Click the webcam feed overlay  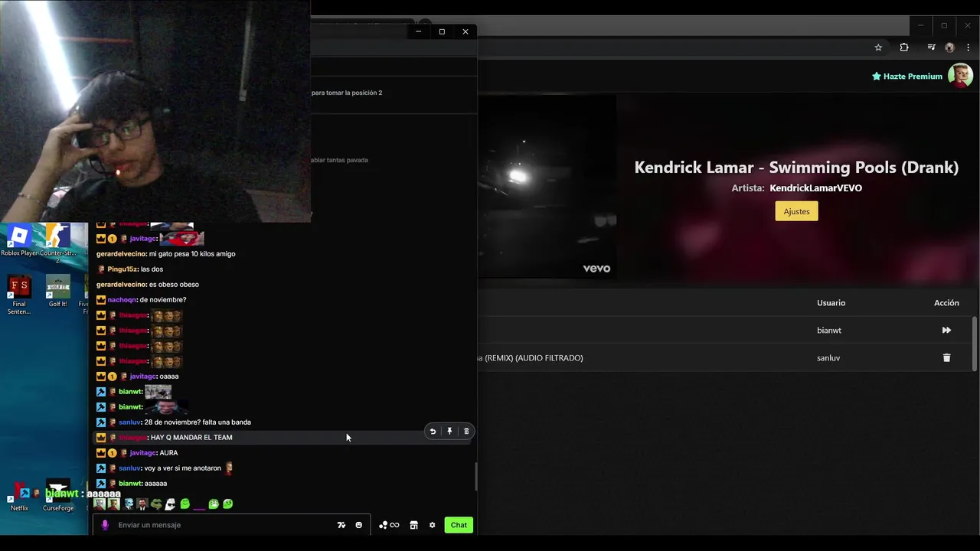point(155,111)
